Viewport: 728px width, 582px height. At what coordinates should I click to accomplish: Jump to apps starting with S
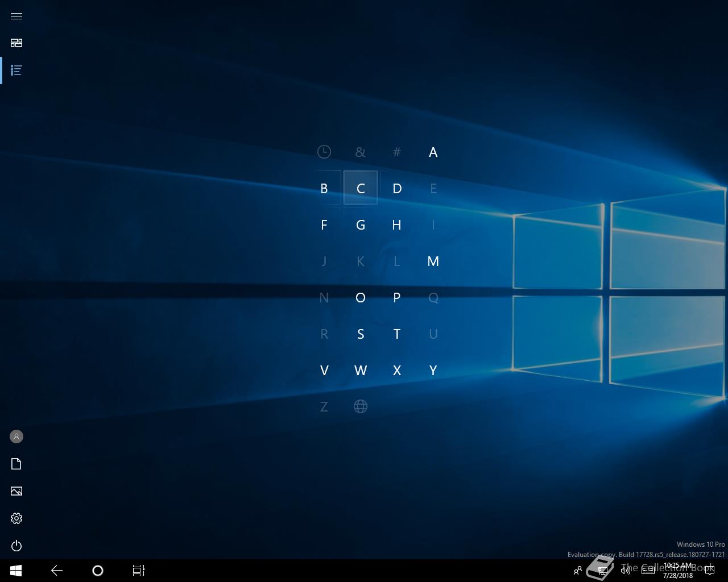point(361,334)
